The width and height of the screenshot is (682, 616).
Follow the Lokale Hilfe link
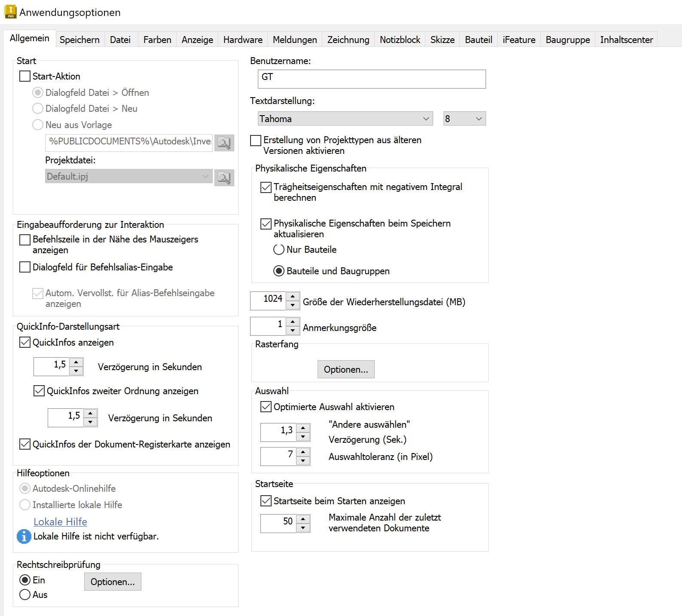pyautogui.click(x=60, y=521)
